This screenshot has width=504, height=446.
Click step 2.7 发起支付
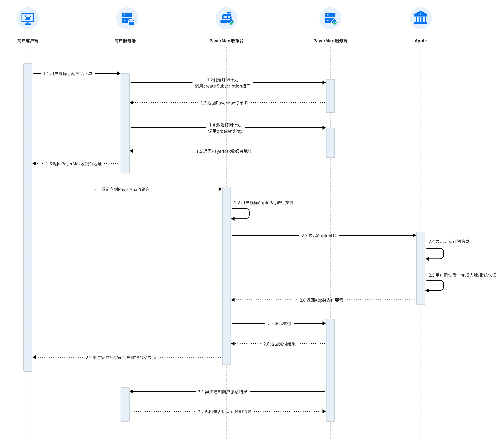point(279,324)
